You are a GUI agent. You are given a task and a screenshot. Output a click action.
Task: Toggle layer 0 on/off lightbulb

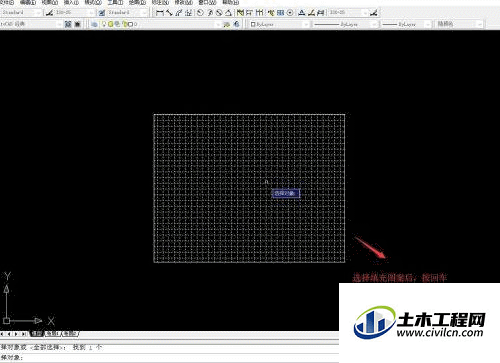pyautogui.click(x=104, y=24)
